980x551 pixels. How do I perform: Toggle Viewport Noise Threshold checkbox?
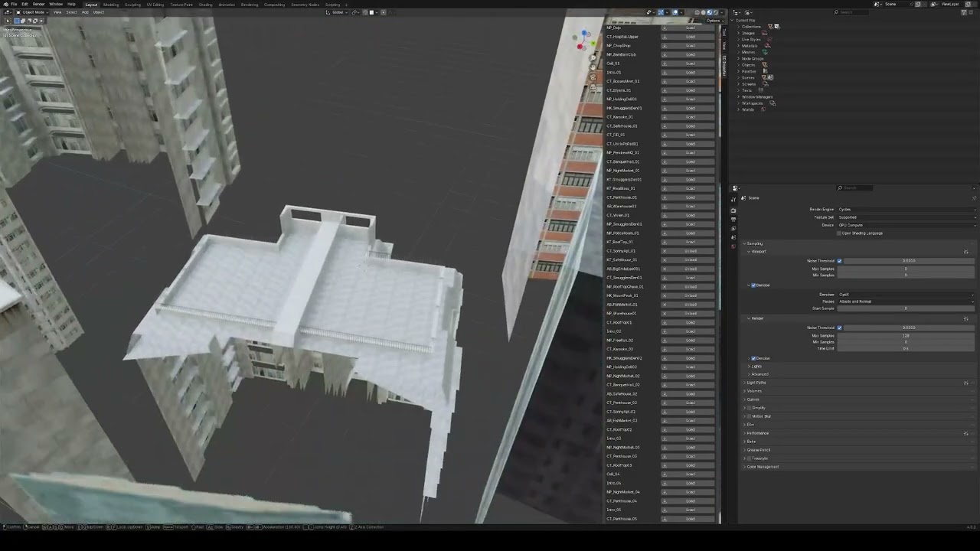click(x=839, y=261)
